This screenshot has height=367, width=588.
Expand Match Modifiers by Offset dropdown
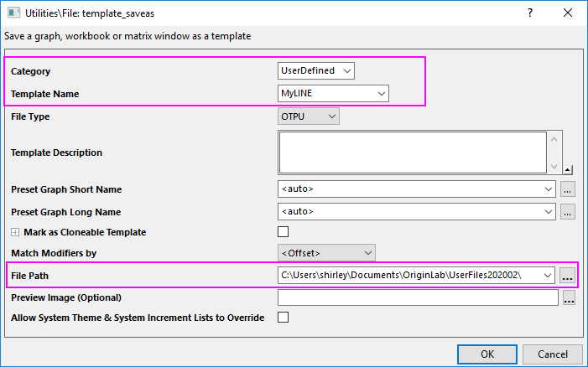tap(367, 252)
